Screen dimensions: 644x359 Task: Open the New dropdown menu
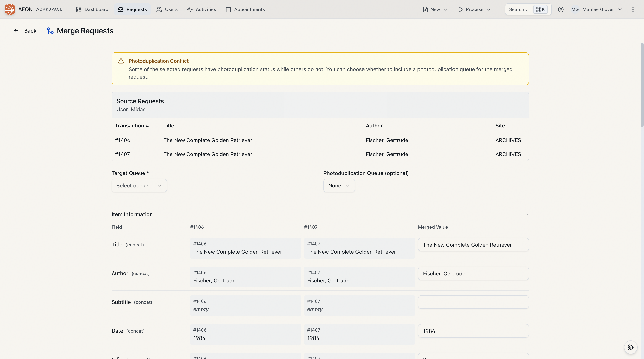click(x=435, y=9)
